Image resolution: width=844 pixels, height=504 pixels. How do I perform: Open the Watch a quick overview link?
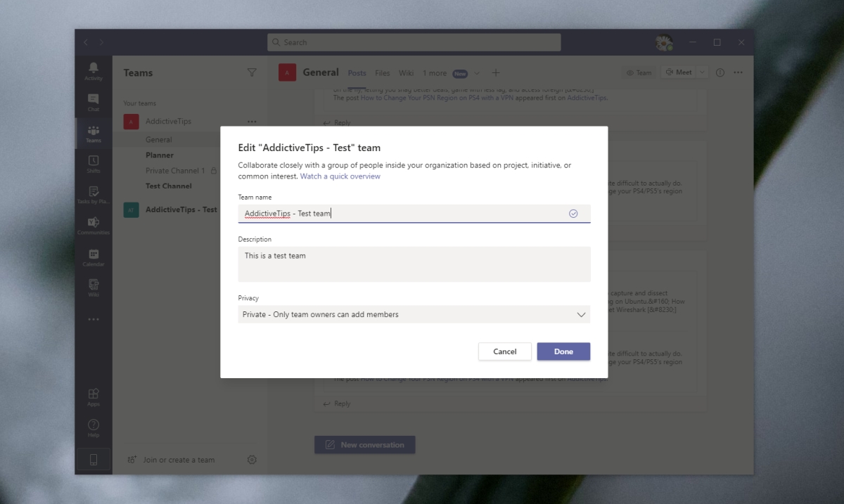(x=340, y=176)
